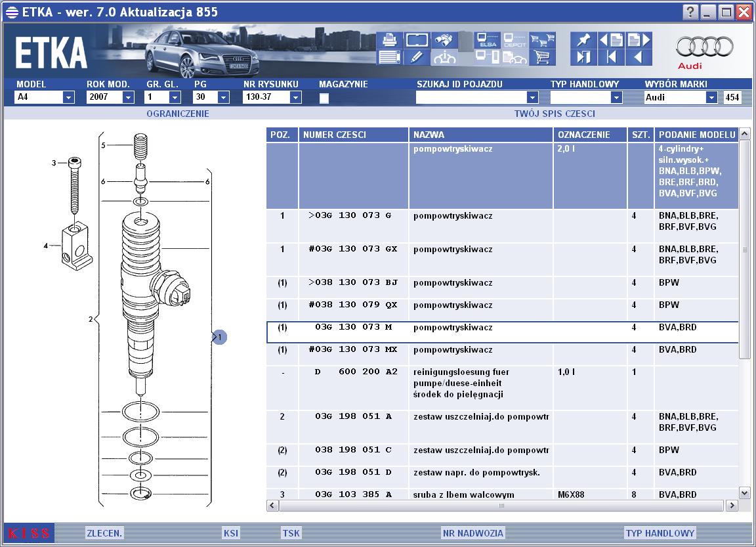Select row 038 198 051 C
This screenshot has height=547, width=756.
pyautogui.click(x=503, y=455)
